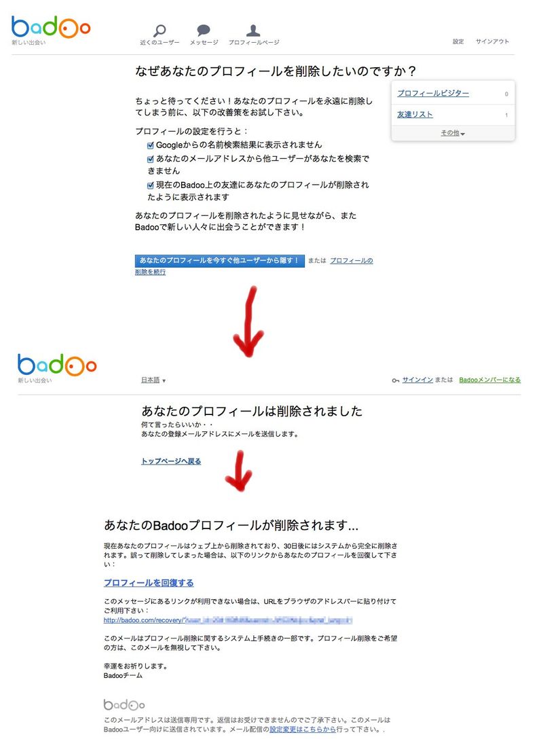Uncheck the Google name search checkbox
Image resolution: width=543 pixels, height=756 pixels.
[150, 145]
